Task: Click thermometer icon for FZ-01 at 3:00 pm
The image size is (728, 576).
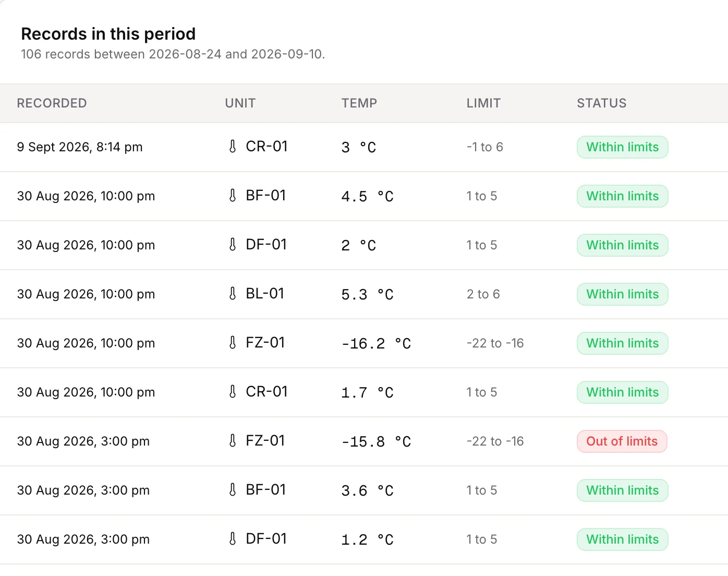Action: click(x=233, y=441)
